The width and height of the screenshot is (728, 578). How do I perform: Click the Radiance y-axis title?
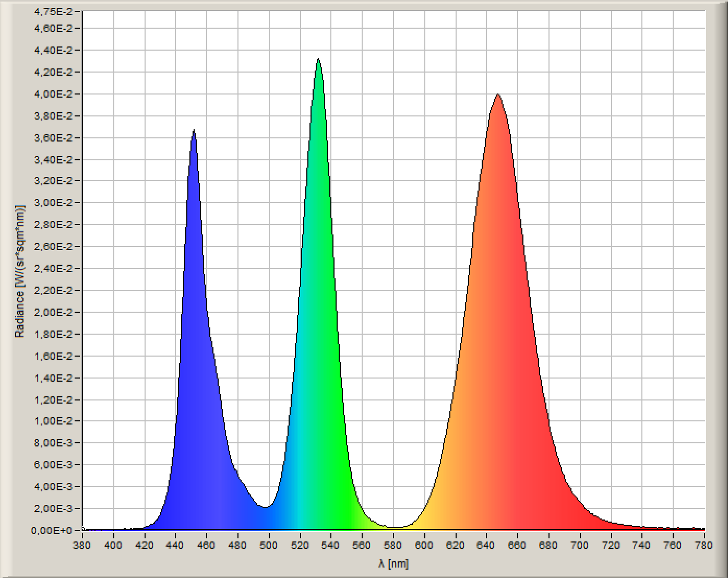tap(20, 271)
